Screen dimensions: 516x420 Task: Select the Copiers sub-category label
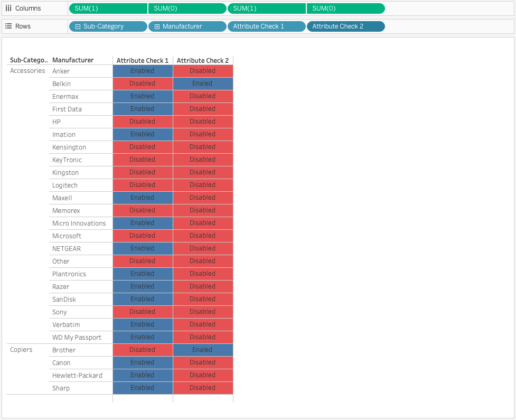[x=21, y=350]
